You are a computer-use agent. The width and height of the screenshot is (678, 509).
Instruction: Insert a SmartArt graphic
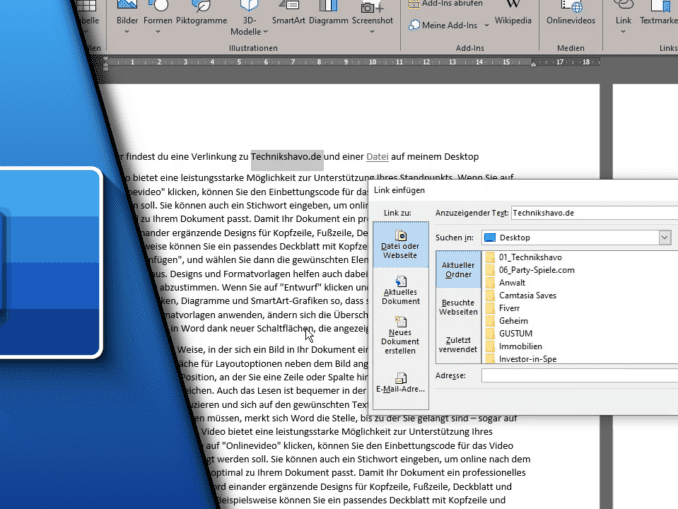[288, 13]
